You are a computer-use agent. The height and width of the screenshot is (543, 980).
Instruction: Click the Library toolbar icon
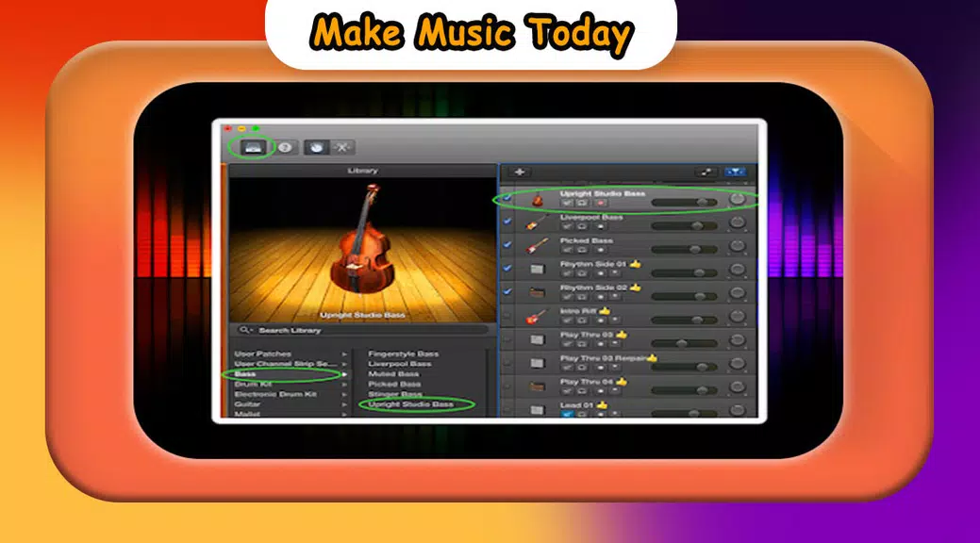[x=253, y=147]
